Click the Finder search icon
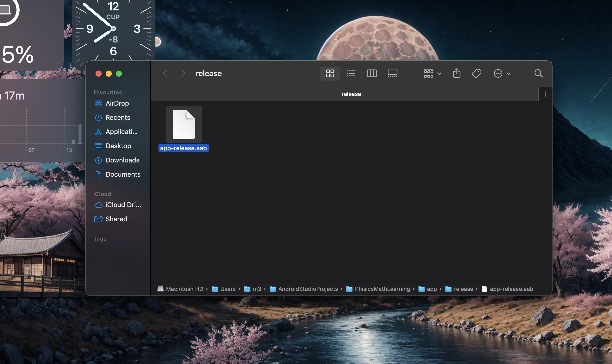 click(538, 74)
